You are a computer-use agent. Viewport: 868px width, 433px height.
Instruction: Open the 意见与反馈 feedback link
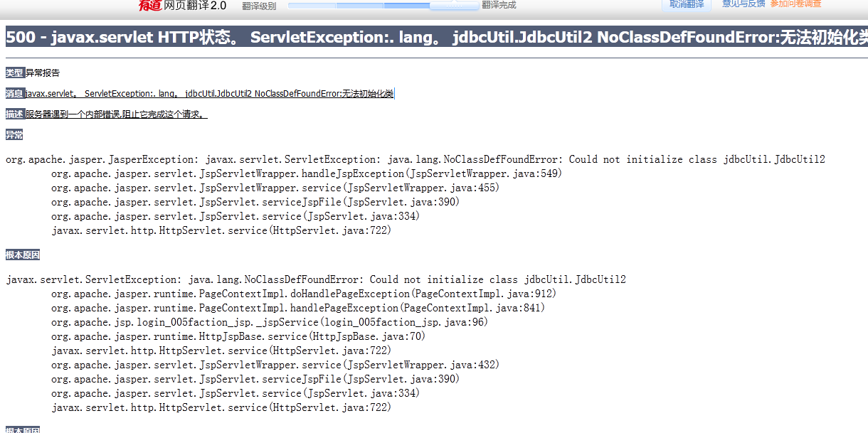pyautogui.click(x=743, y=4)
